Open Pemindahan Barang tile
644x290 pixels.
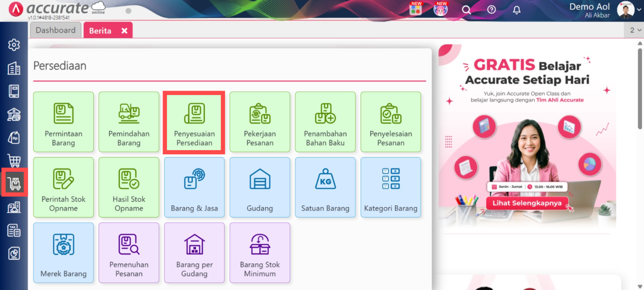click(x=129, y=122)
